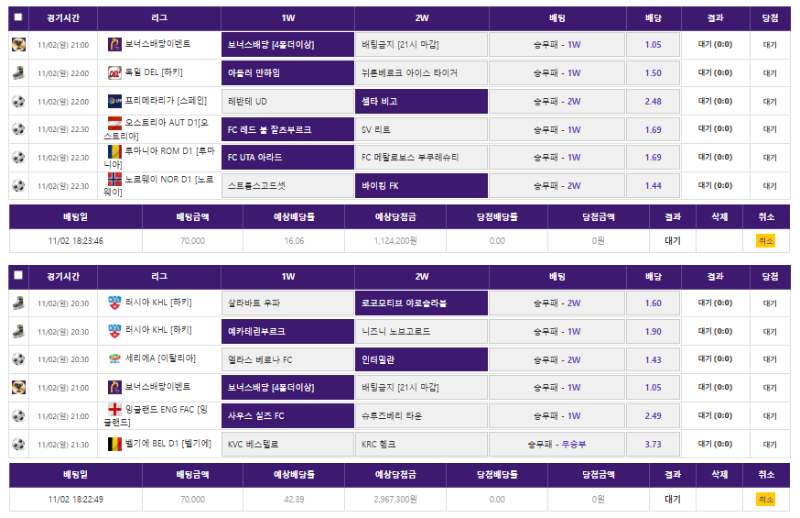Click the soccer ball icon in 세리에A row
The width and height of the screenshot is (800, 518).
tap(18, 359)
